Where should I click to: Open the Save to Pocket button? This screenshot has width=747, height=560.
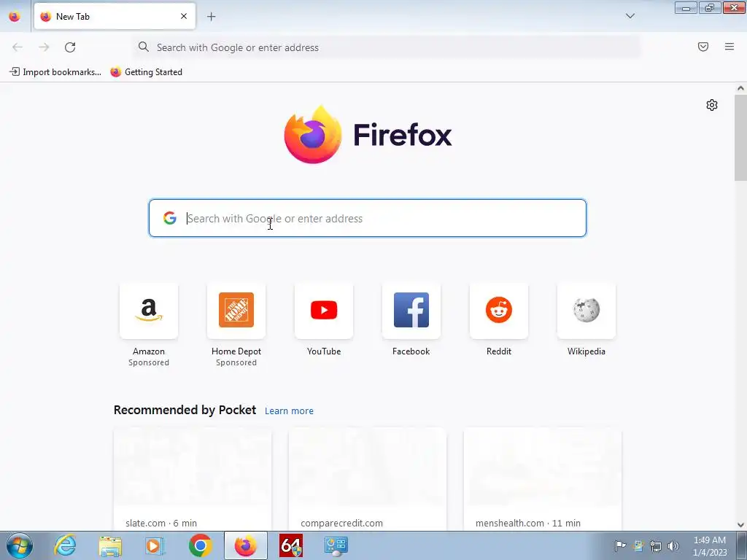(x=703, y=47)
